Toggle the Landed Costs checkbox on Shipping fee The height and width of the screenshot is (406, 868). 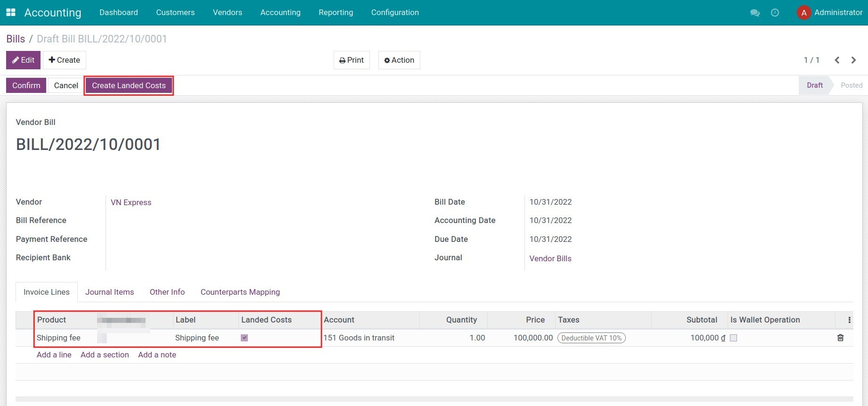[244, 338]
